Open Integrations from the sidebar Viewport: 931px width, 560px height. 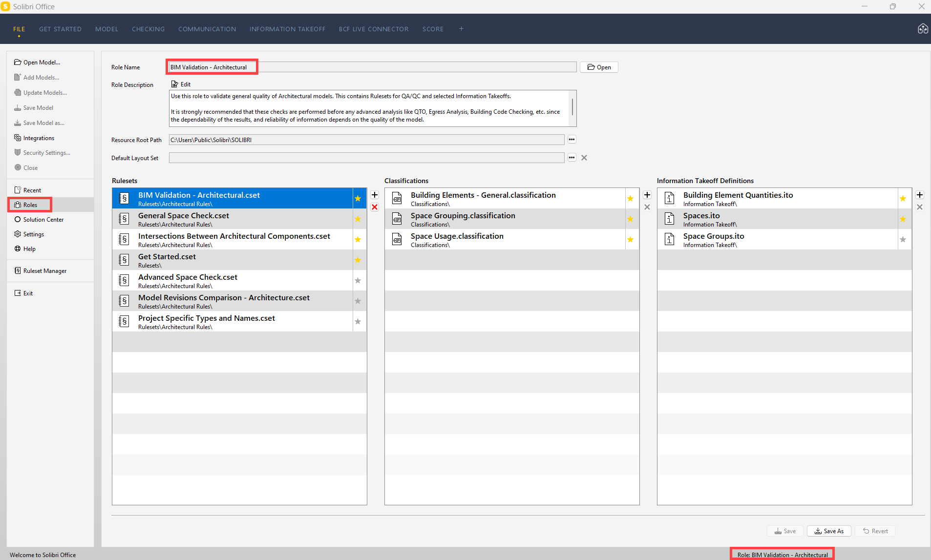coord(38,138)
